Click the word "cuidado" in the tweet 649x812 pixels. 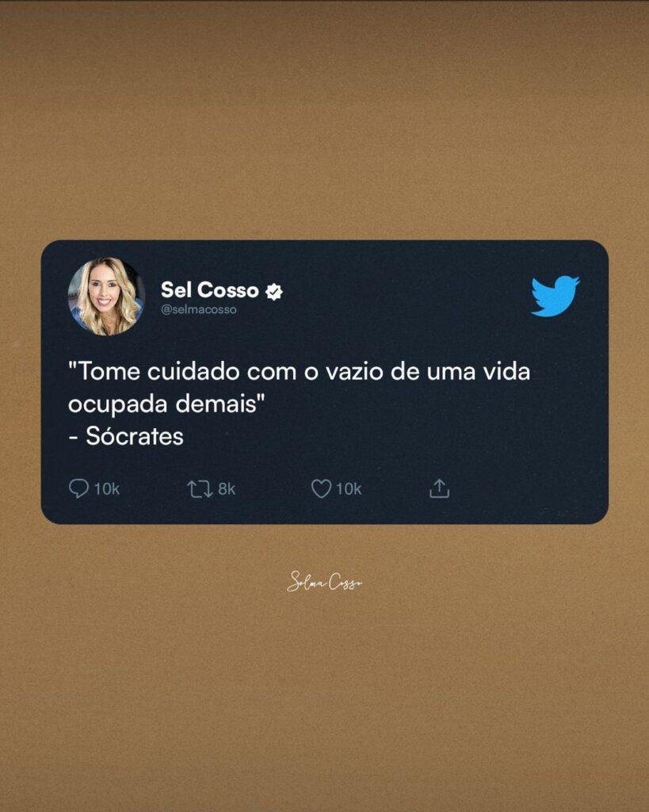(x=193, y=372)
